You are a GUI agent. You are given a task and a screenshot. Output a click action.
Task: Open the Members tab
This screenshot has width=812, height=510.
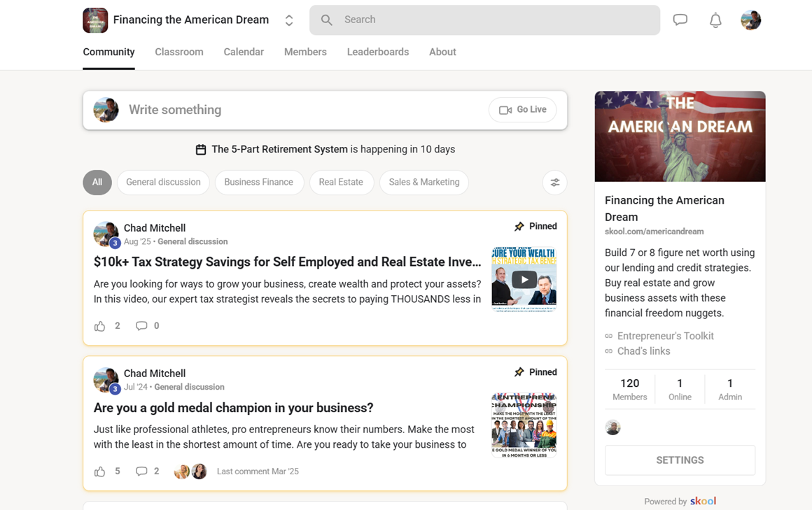click(x=305, y=52)
